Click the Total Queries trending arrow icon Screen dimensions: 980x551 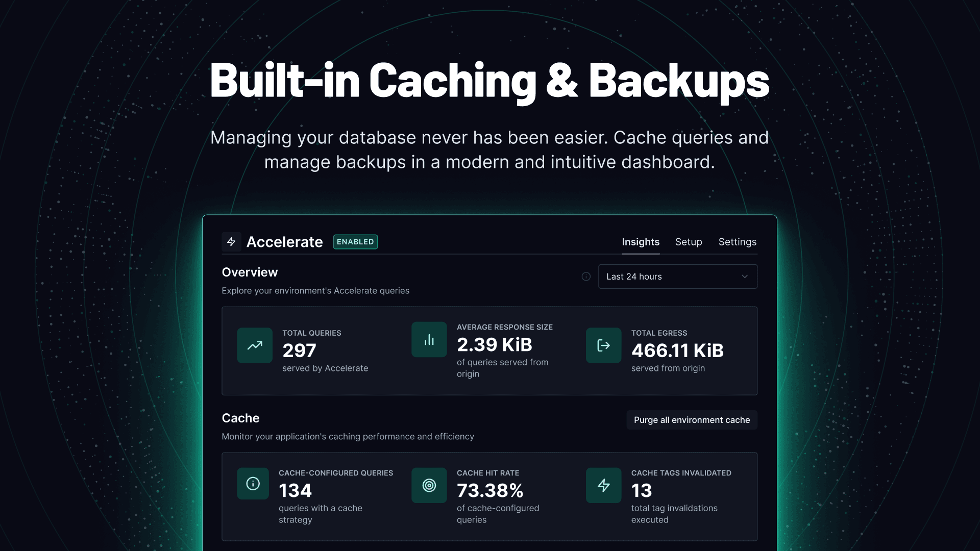[x=255, y=345]
